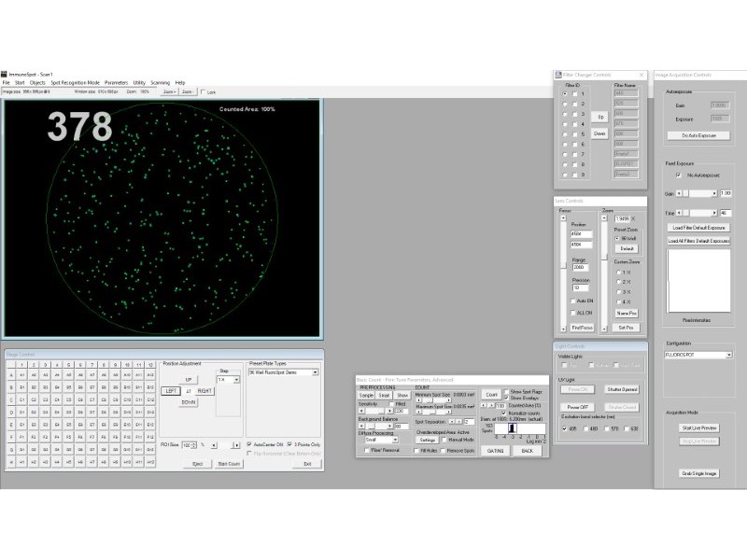747x560 pixels.
Task: Click the DOWN position adjustment button
Action: (x=190, y=402)
